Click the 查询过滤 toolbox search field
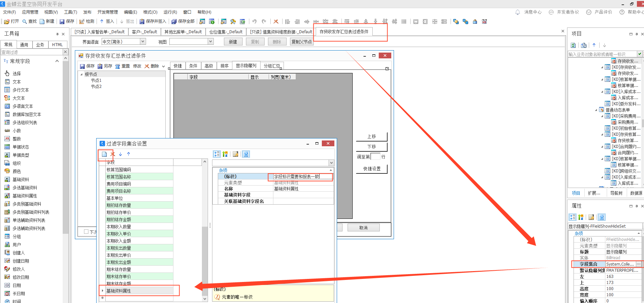 click(32, 52)
